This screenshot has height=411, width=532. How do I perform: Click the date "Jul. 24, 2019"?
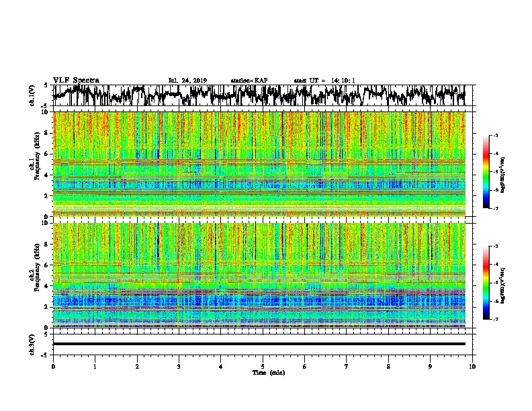coord(187,81)
